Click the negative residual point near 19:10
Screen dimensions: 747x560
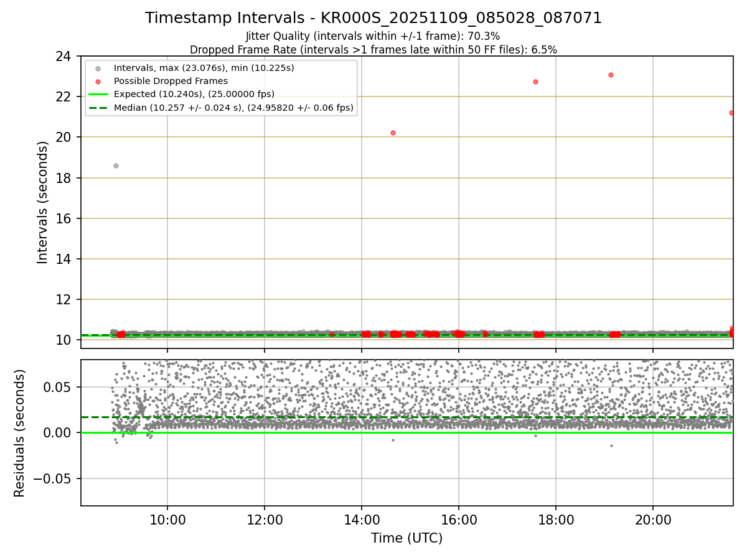click(611, 446)
